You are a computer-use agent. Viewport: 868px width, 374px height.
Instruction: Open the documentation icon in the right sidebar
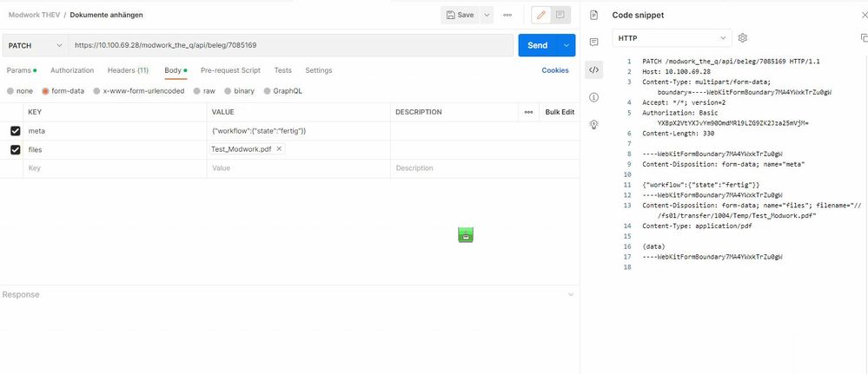click(x=593, y=15)
